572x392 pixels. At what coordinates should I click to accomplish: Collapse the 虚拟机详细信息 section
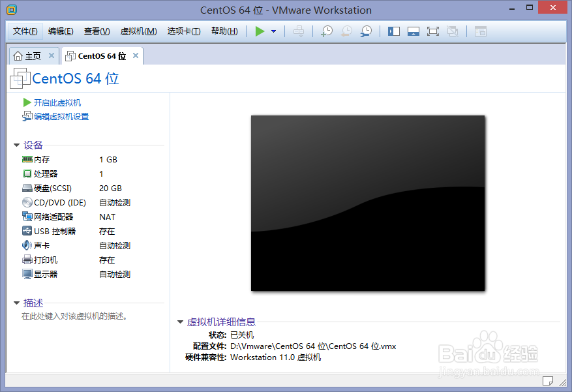pyautogui.click(x=180, y=322)
